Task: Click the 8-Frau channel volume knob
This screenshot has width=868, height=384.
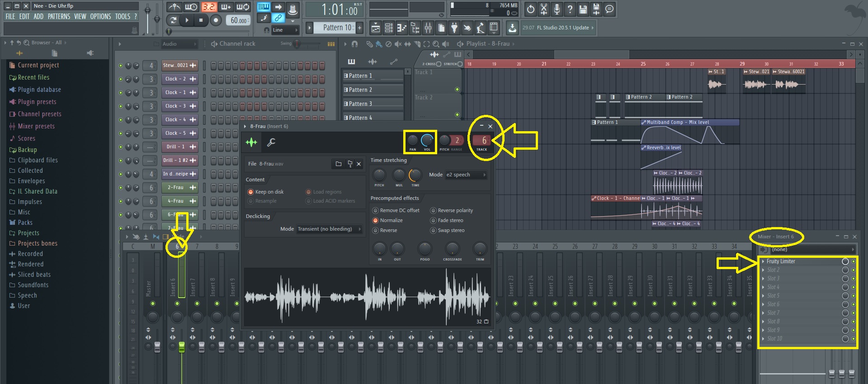Action: (427, 140)
